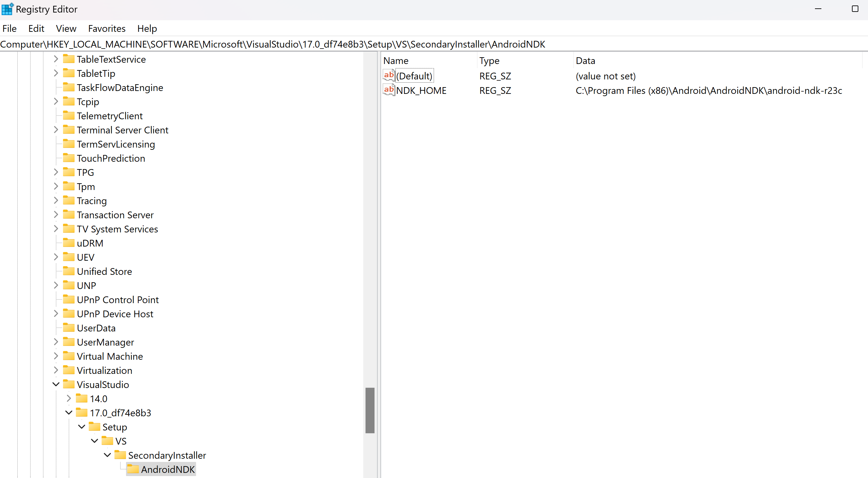
Task: Open the View menu
Action: (x=66, y=29)
